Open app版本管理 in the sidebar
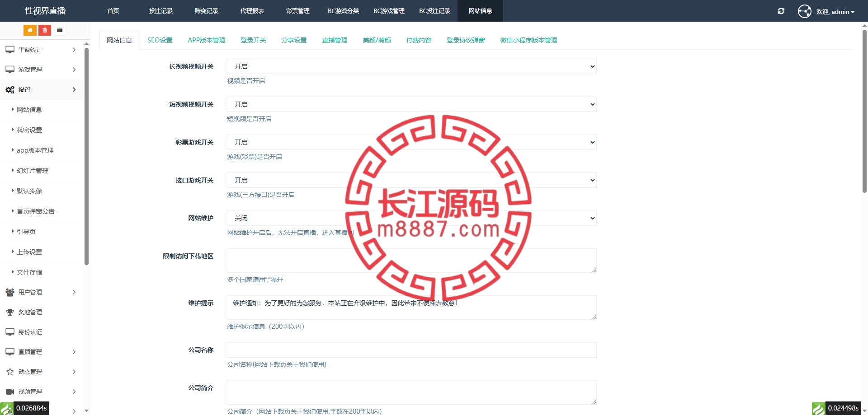868x415 pixels. pyautogui.click(x=35, y=150)
